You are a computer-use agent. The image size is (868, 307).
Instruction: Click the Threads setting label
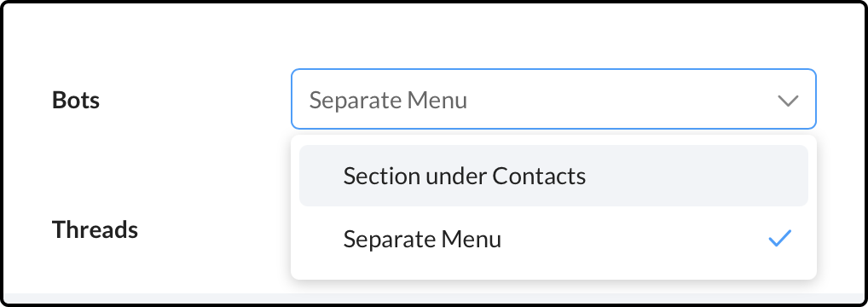(x=95, y=229)
